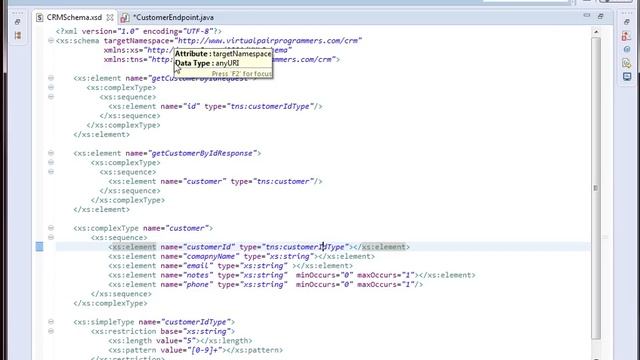This screenshot has height=360, width=640.
Task: Maximize the editor area
Action: (600, 16)
